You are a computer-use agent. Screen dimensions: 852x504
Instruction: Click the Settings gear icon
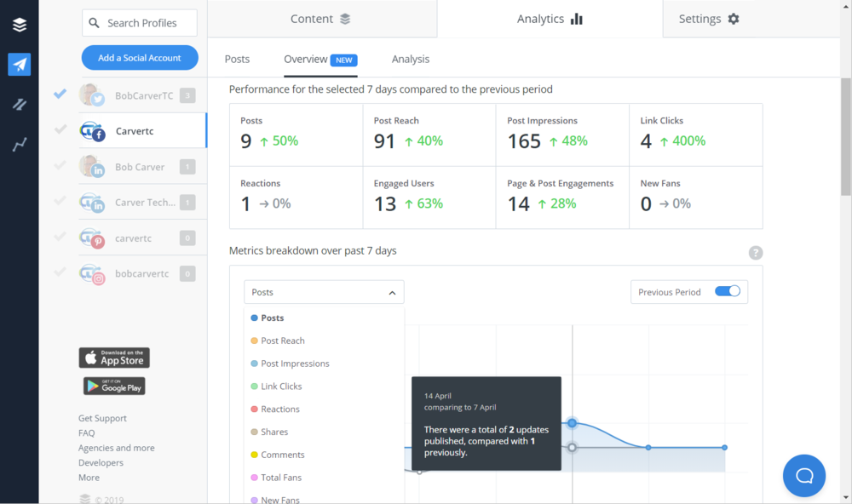(x=734, y=18)
